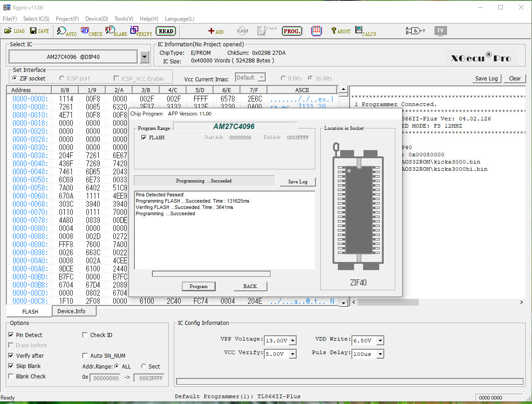Click the red chip icon in toolbar

click(x=316, y=31)
